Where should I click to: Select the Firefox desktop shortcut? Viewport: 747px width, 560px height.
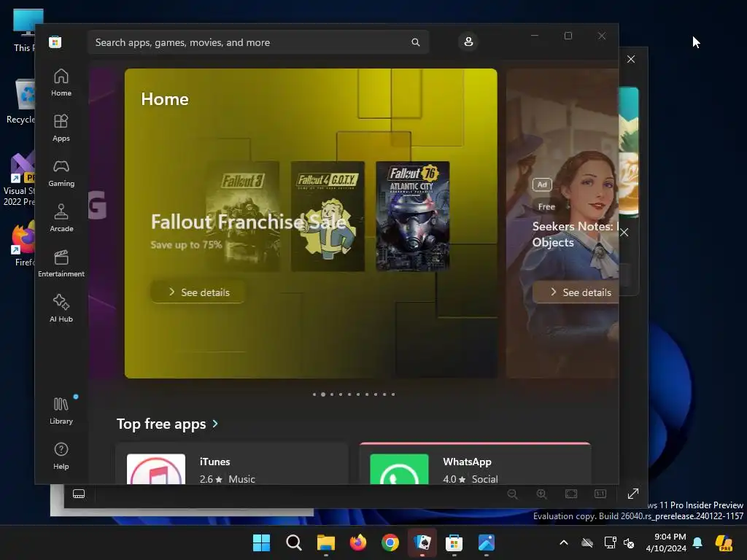tap(23, 244)
